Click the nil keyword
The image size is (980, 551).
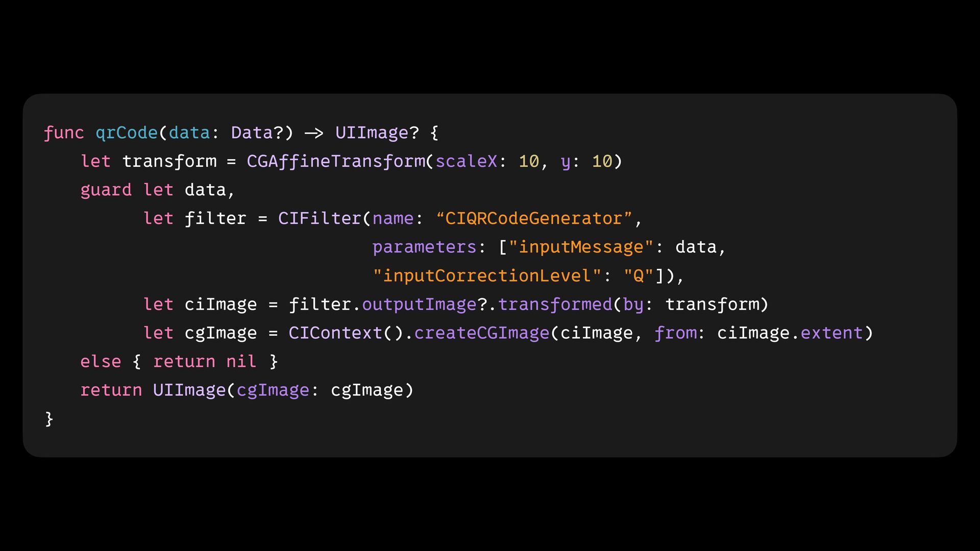(241, 361)
